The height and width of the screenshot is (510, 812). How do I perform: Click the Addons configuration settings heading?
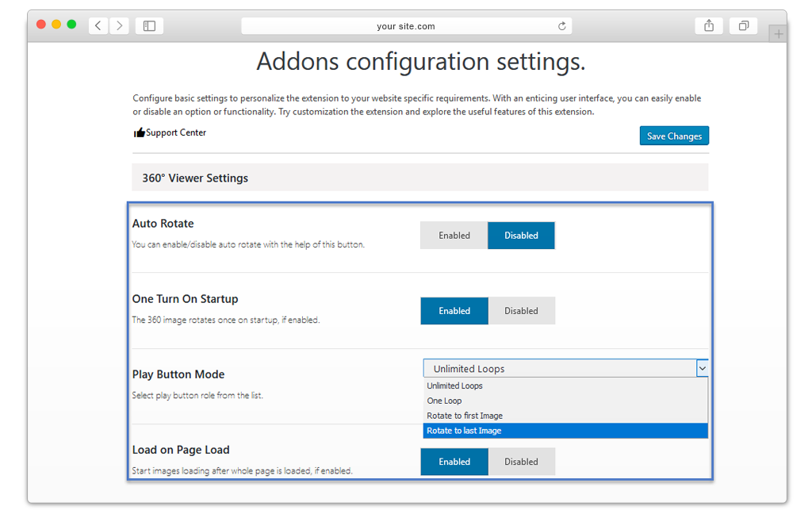pyautogui.click(x=420, y=62)
